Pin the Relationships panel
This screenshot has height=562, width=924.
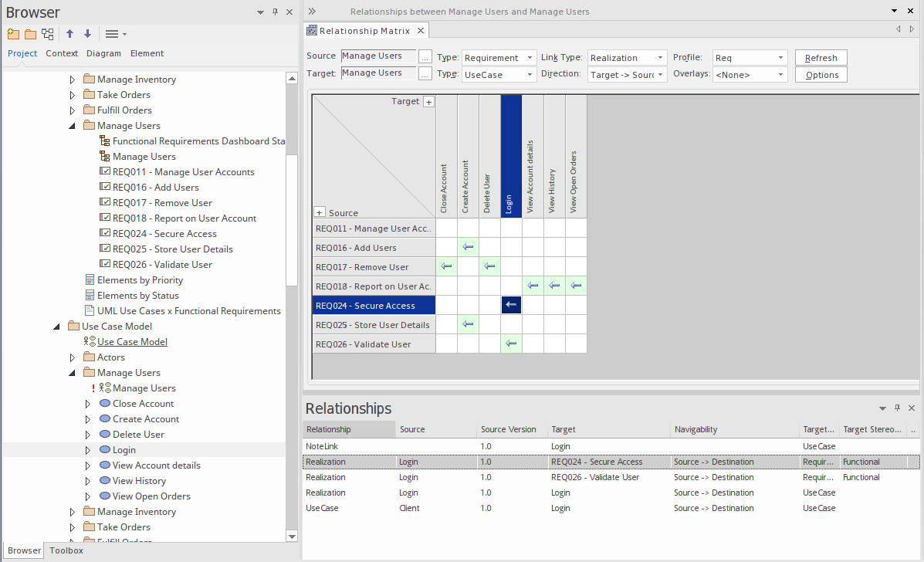pyautogui.click(x=897, y=408)
